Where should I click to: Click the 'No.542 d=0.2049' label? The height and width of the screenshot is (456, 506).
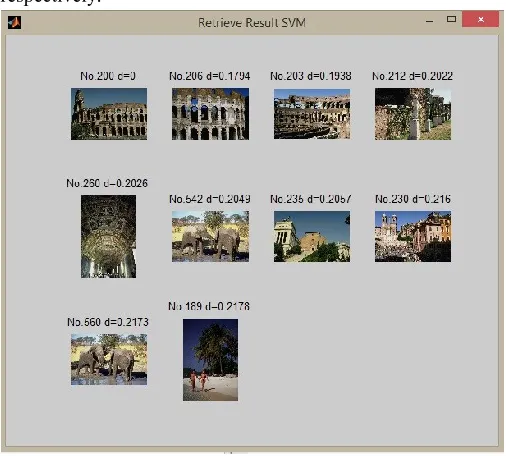click(x=210, y=199)
